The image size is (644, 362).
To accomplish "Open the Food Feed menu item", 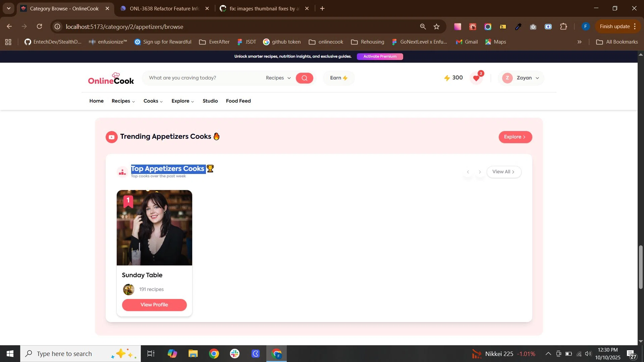I will click(x=238, y=101).
